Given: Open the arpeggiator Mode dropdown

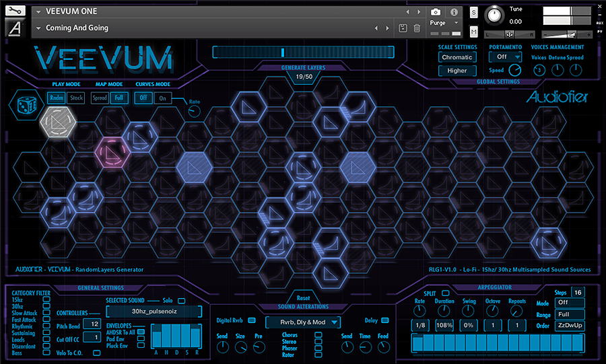Looking at the screenshot, I should pos(570,302).
